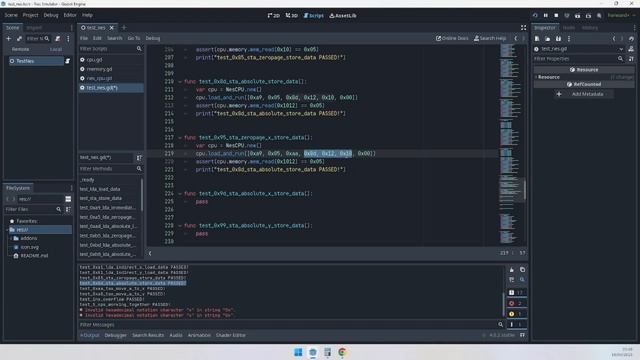
Task: Toggle scripts panel arrow below editor
Action: (x=150, y=253)
